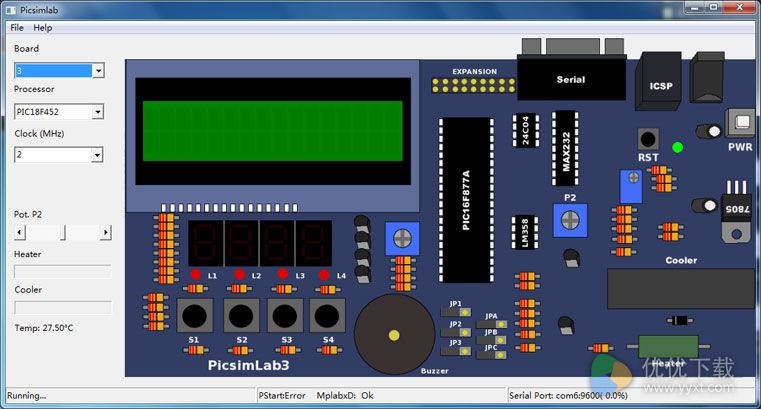Click the Running... status text
The width and height of the screenshot is (761, 409).
pos(27,395)
